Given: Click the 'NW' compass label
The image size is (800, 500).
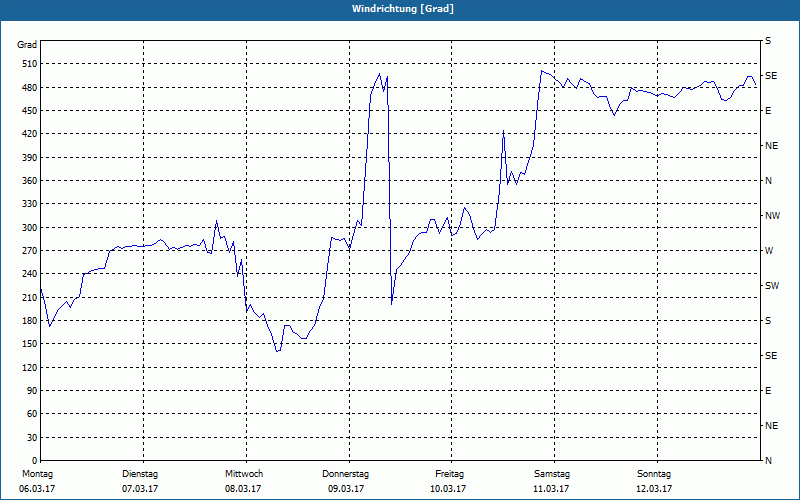Looking at the screenshot, I should pyautogui.click(x=772, y=216).
